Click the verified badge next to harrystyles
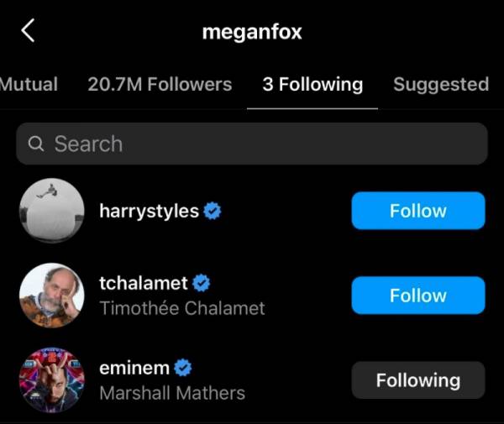Image resolution: width=504 pixels, height=424 pixels. (213, 211)
